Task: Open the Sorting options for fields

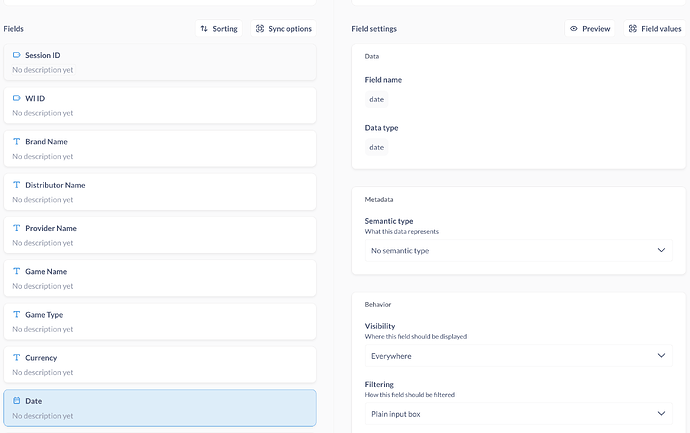Action: point(219,29)
